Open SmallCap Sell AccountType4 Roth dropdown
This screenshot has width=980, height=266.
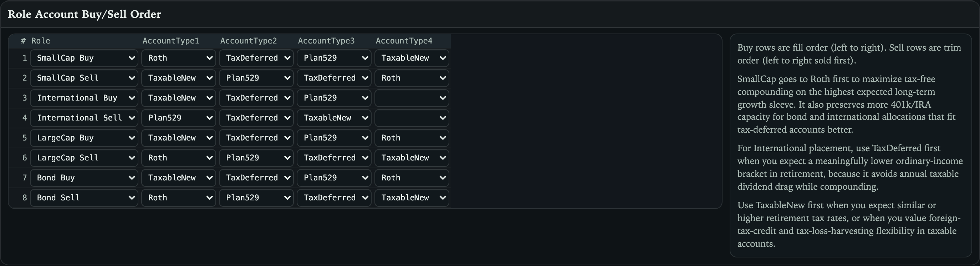click(x=412, y=78)
